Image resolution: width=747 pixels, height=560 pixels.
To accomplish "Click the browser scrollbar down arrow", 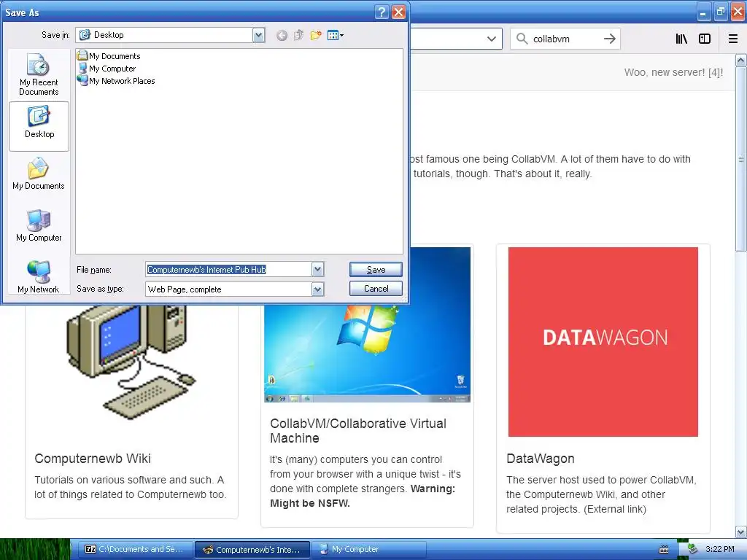I will (741, 532).
